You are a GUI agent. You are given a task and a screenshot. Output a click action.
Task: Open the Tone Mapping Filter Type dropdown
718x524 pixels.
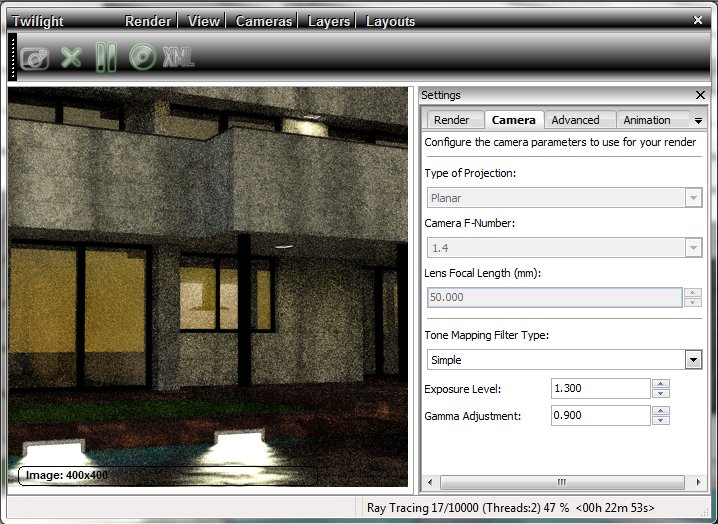point(693,360)
